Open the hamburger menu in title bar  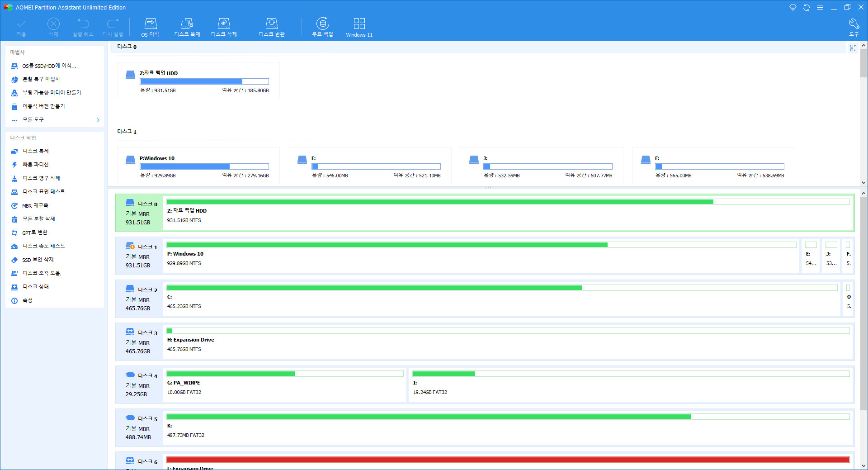tap(820, 7)
